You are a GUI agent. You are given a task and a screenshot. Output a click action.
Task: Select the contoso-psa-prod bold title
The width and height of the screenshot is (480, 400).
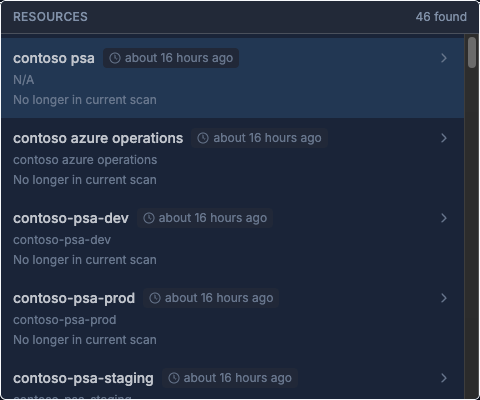pyautogui.click(x=74, y=298)
